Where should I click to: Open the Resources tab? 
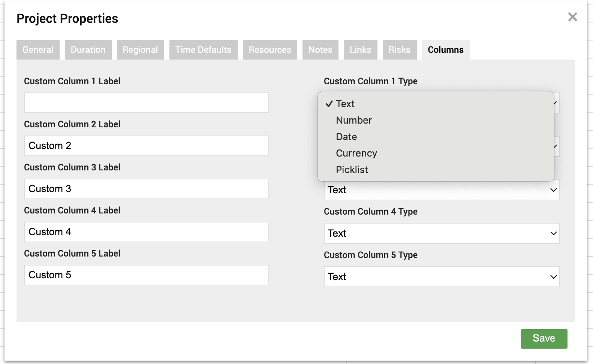[270, 50]
